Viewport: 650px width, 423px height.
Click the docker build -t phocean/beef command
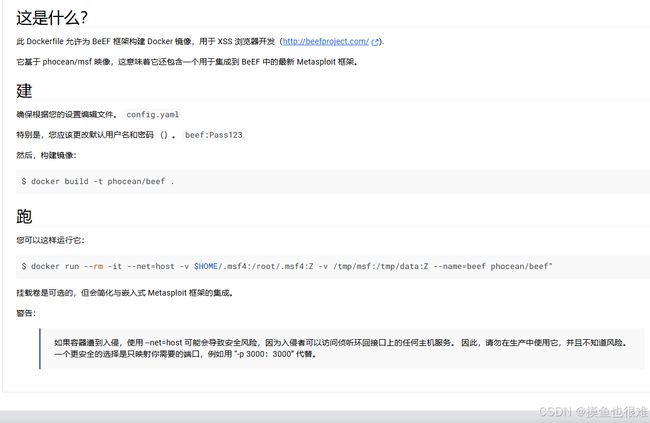click(x=98, y=181)
